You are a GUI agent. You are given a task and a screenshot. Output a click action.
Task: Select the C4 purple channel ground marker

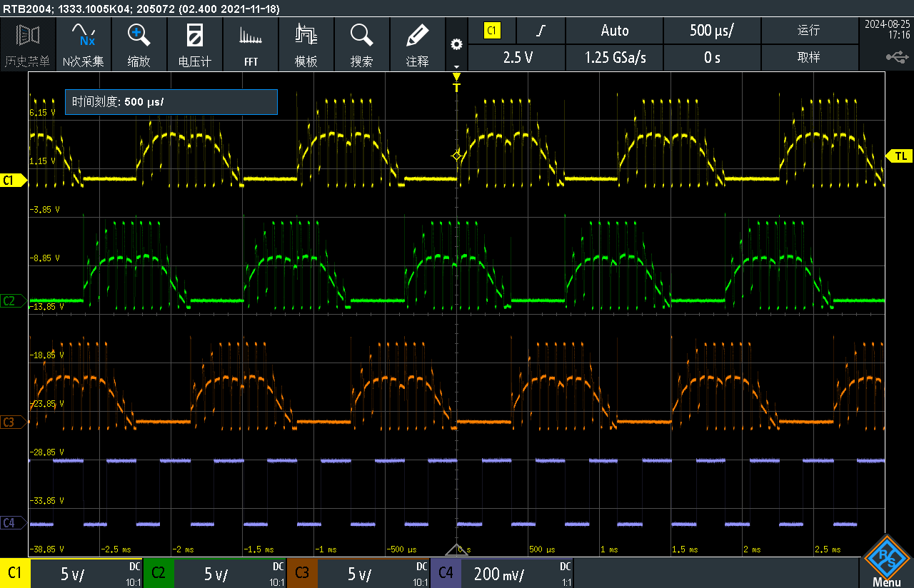(14, 523)
